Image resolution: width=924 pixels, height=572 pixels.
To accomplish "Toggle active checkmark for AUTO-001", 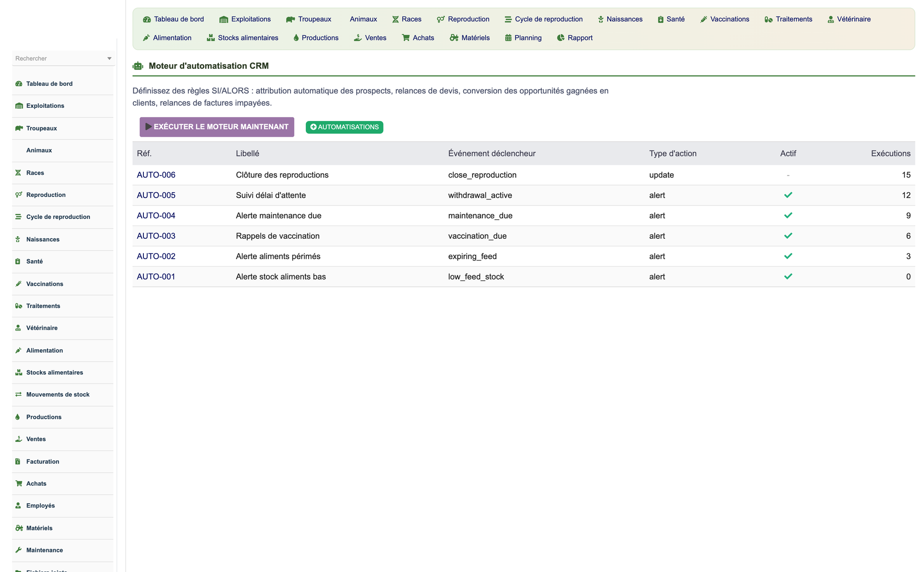I will pos(788,277).
